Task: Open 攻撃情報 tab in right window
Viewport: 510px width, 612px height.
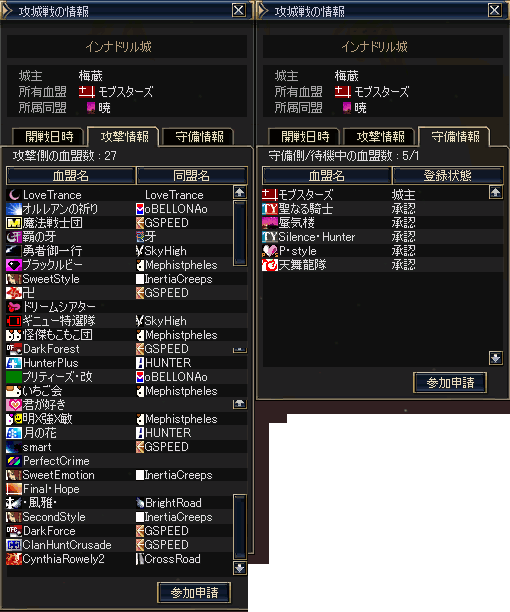Action: tap(380, 137)
